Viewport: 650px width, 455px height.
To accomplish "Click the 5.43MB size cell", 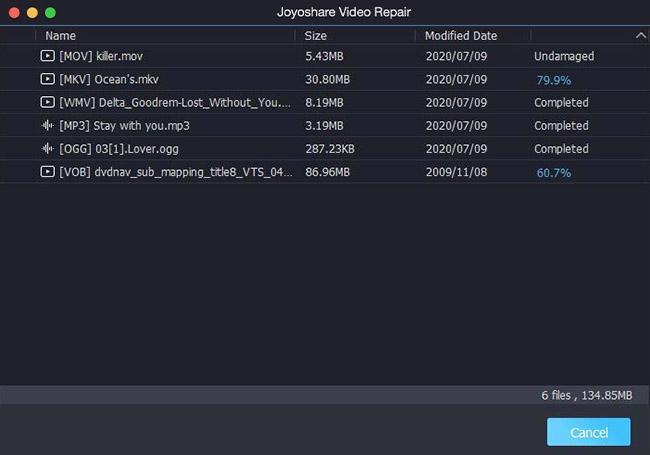I will [x=324, y=56].
